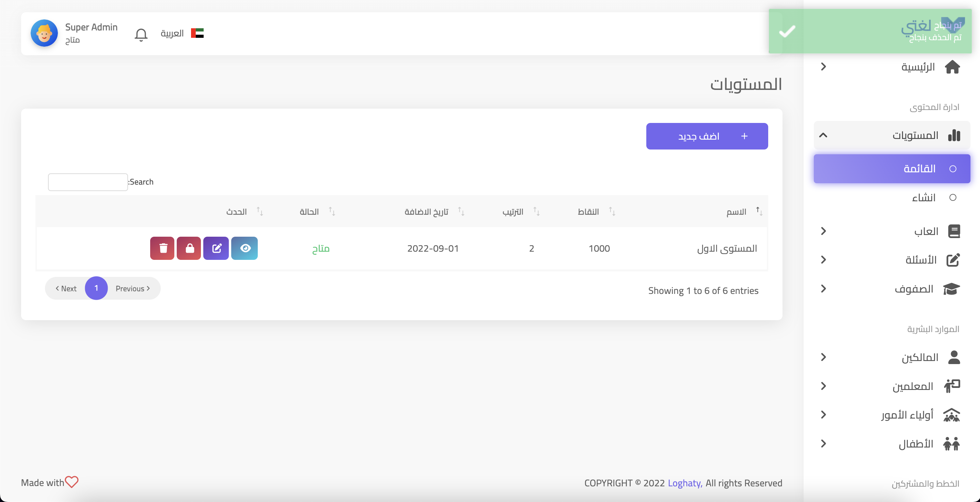The image size is (980, 502).
Task: Click the UAE flag language icon
Action: (197, 33)
